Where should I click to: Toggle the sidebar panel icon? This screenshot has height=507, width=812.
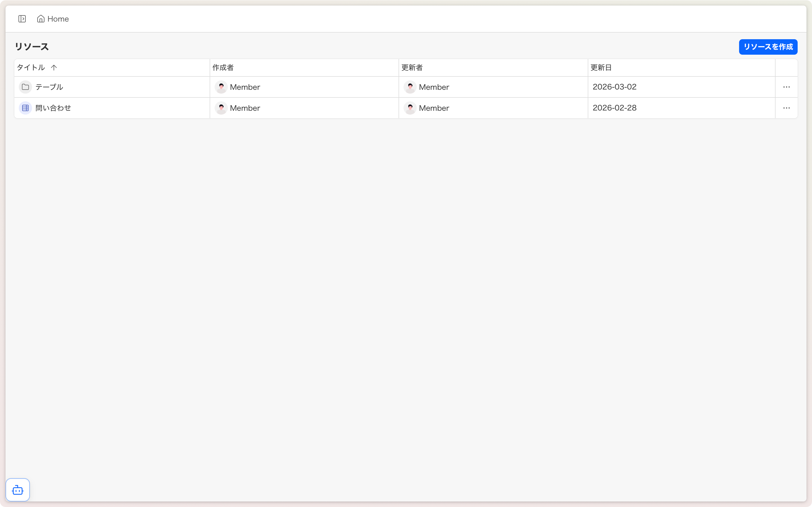click(22, 19)
